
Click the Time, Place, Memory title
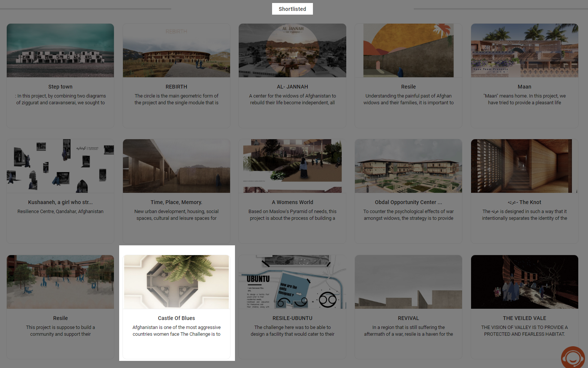tap(176, 202)
